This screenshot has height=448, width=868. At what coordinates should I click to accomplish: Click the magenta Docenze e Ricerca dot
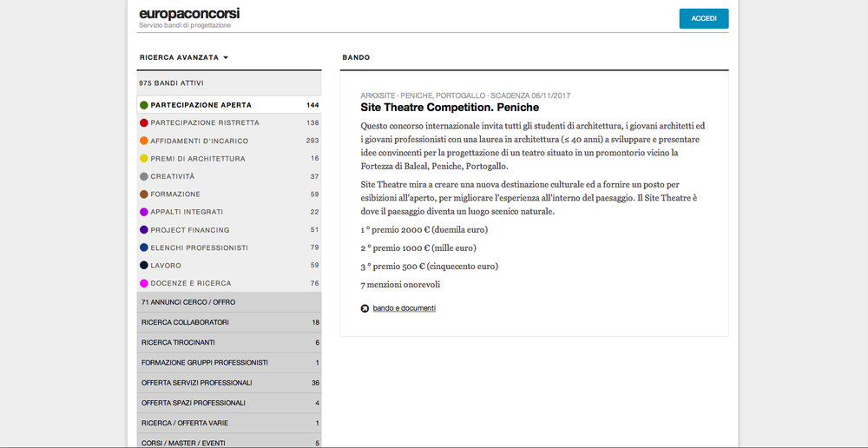click(x=143, y=283)
